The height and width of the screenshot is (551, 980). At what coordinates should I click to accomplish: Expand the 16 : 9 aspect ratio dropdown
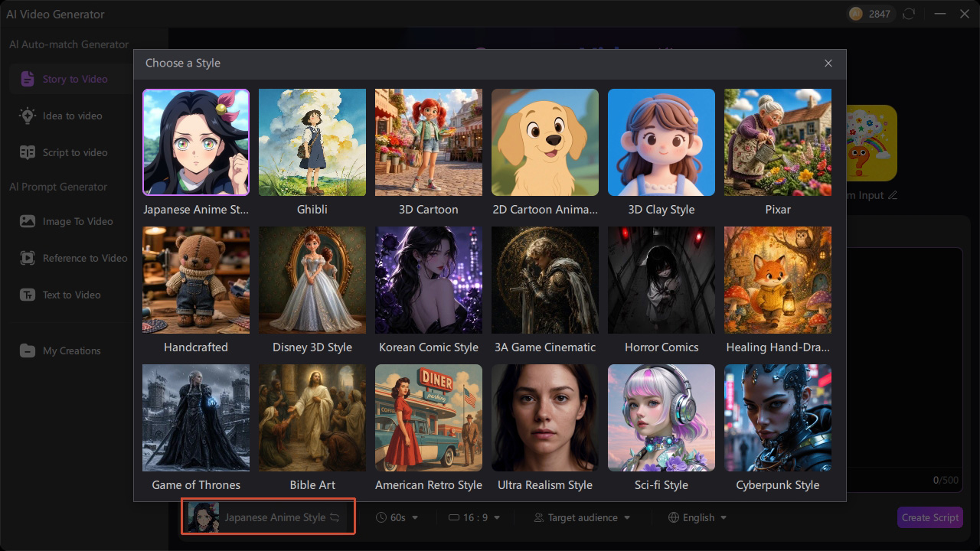[474, 517]
